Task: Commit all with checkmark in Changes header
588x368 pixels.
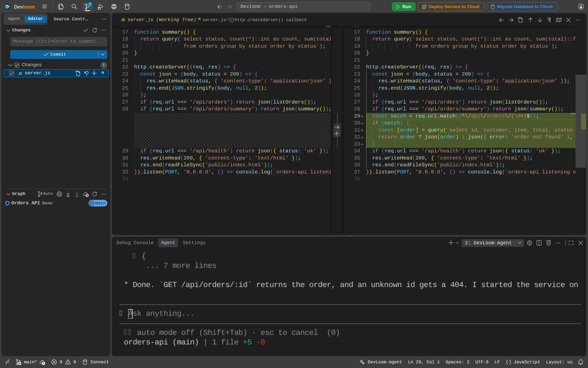Action: tap(86, 30)
